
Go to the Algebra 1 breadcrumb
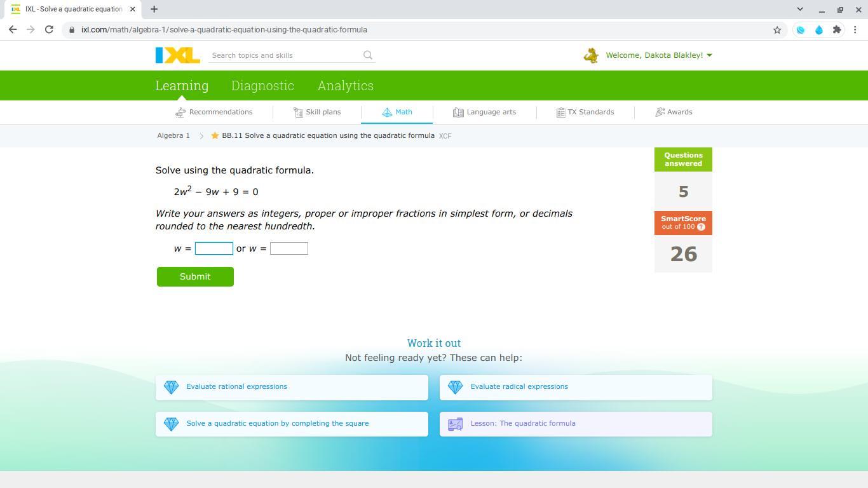[173, 136]
